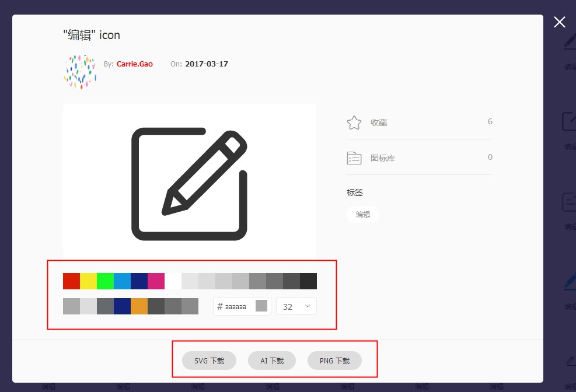The image size is (576, 392).
Task: Pick the yellow color swatch
Action: coord(88,281)
